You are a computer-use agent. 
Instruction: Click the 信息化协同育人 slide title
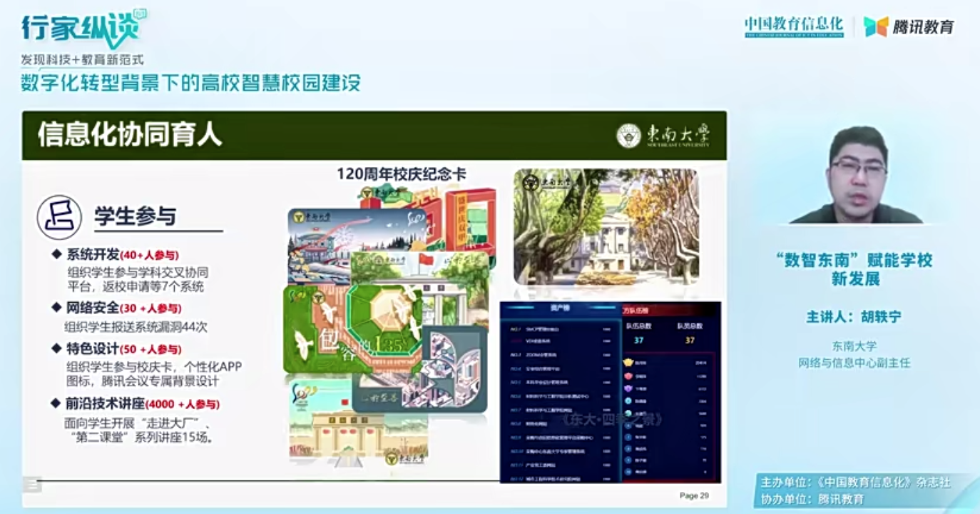tap(130, 135)
